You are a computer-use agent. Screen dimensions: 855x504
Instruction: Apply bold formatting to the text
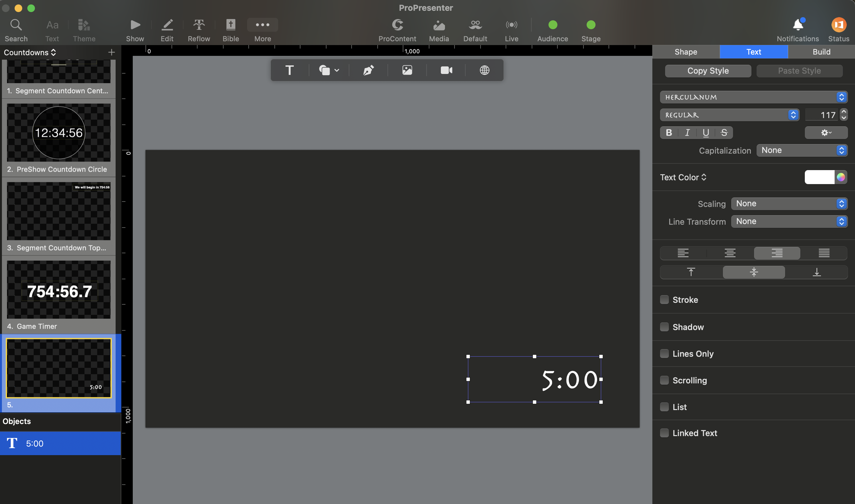click(668, 132)
